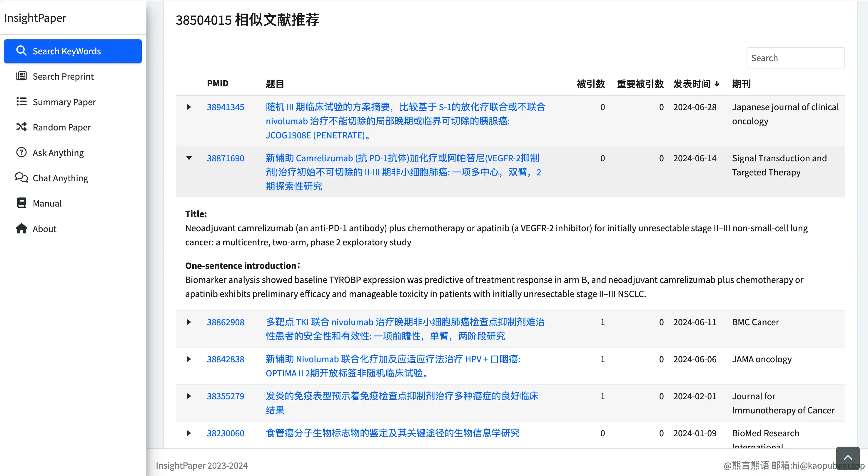Open the 发炎的免疫表型 title link

(402, 403)
